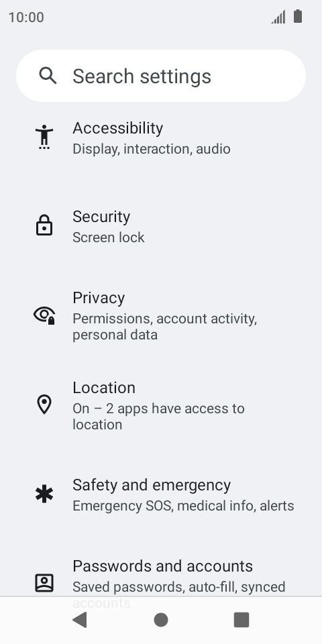Tap the signal strength status icon

point(278,17)
